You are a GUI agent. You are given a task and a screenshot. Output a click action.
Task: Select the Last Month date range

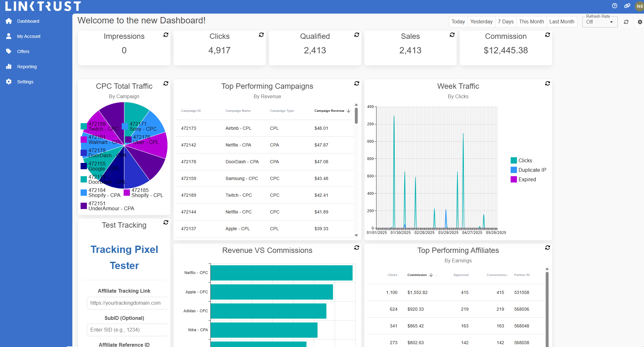562,21
